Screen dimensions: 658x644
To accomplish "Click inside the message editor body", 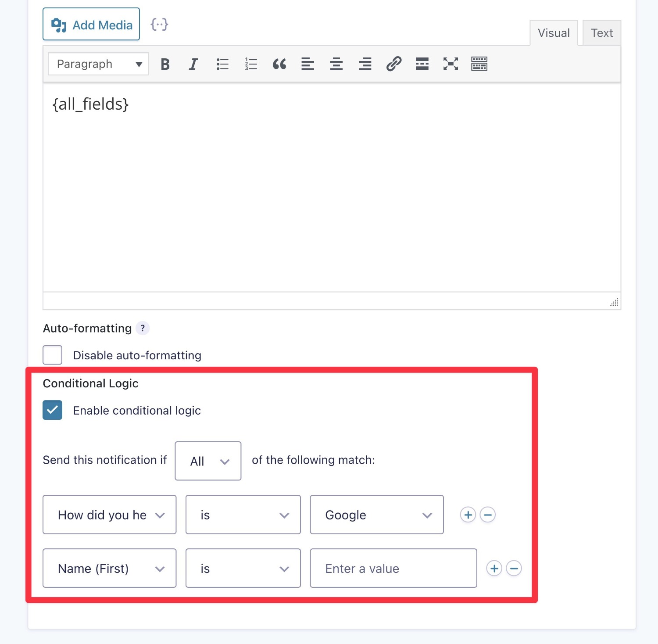I will click(332, 187).
